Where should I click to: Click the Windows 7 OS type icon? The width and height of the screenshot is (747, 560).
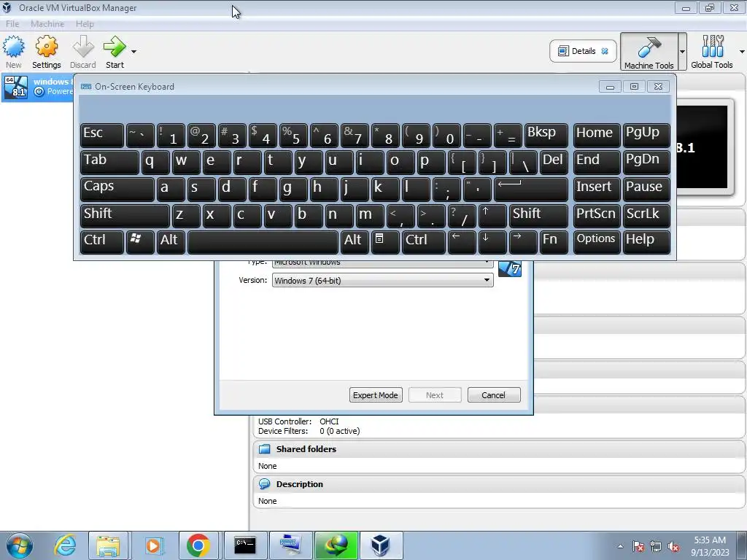coord(510,268)
